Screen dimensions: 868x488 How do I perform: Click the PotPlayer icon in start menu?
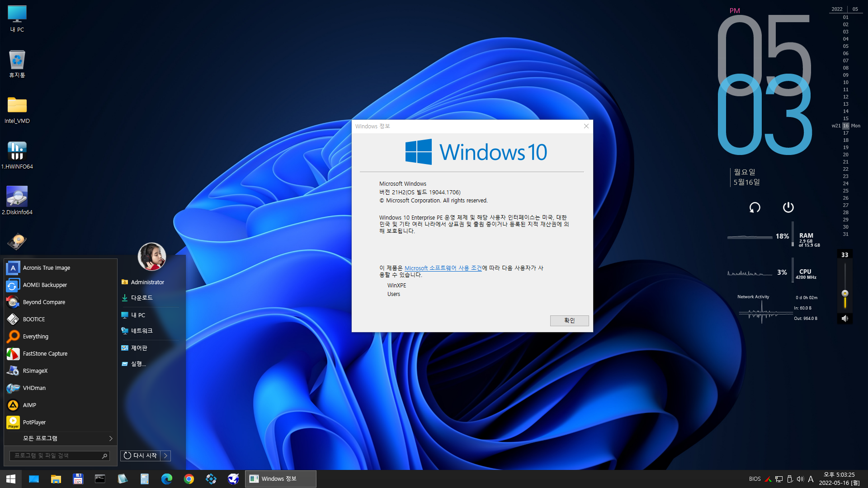click(13, 422)
